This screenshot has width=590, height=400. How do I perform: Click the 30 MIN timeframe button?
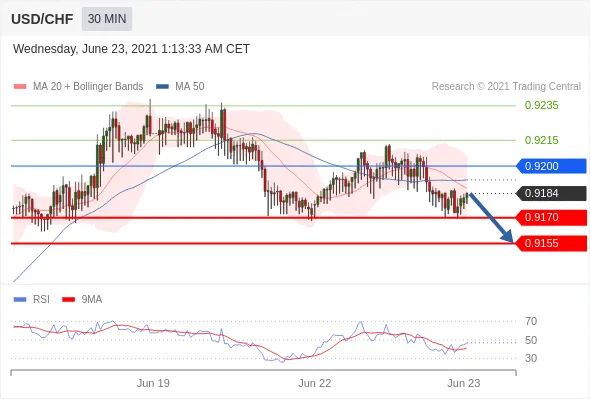107,18
